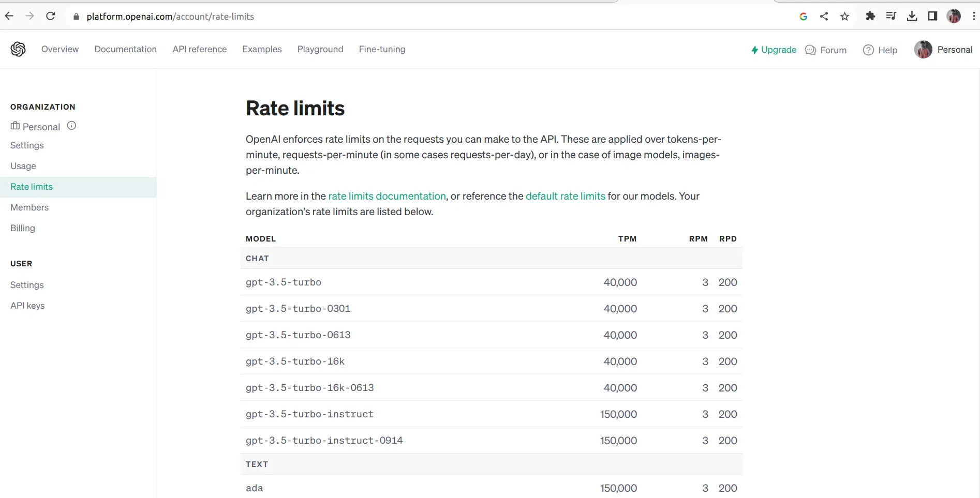Image resolution: width=980 pixels, height=498 pixels.
Task: Open the API reference nav item
Action: pos(200,49)
